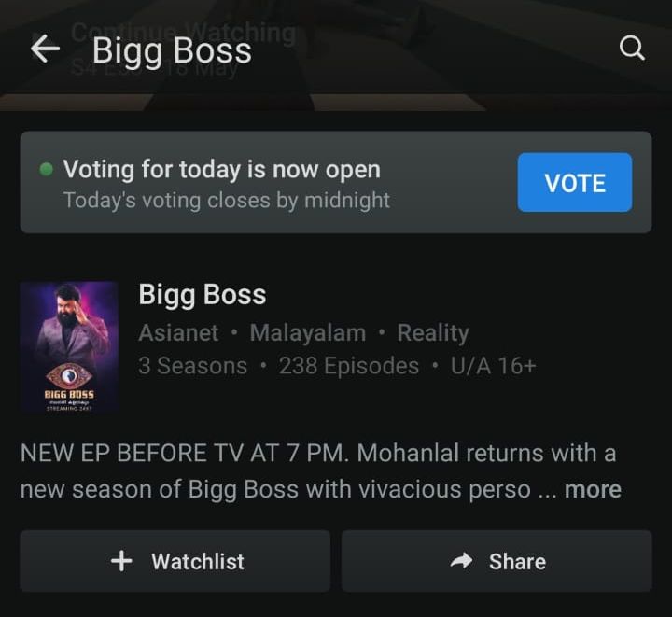The height and width of the screenshot is (617, 672).
Task: Click the Bigg Boss eye logo on the poster
Action: click(68, 376)
